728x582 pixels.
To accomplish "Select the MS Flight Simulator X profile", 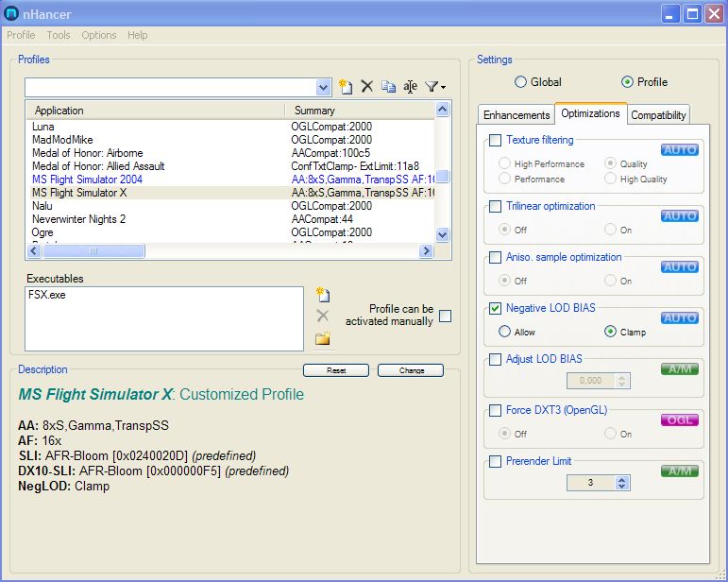I will [x=230, y=193].
